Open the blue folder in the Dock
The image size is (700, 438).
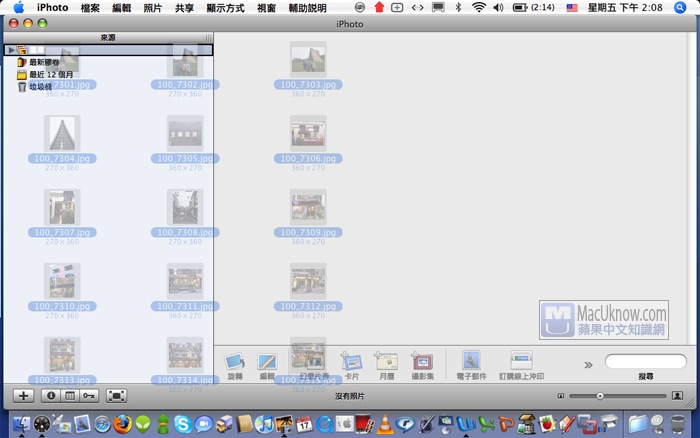(x=638, y=424)
